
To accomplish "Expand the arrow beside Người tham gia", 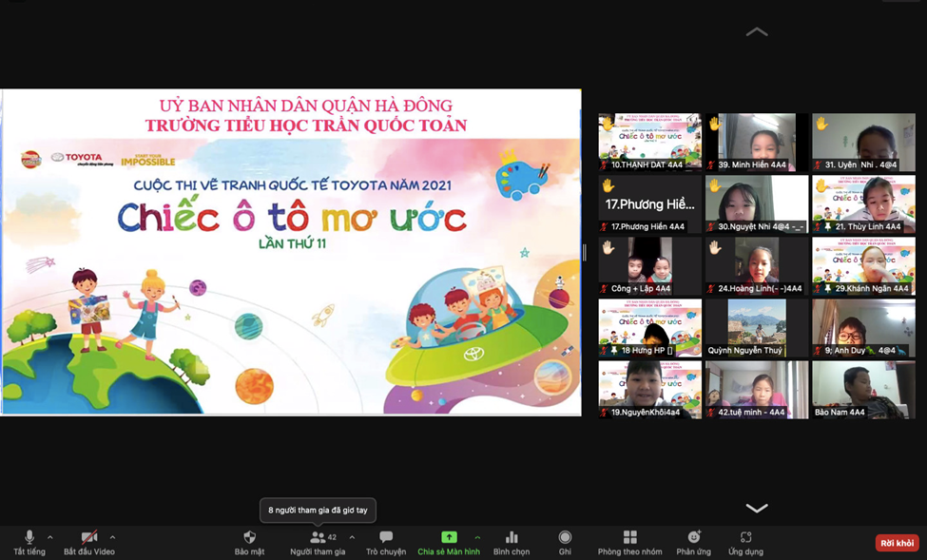I will click(352, 537).
